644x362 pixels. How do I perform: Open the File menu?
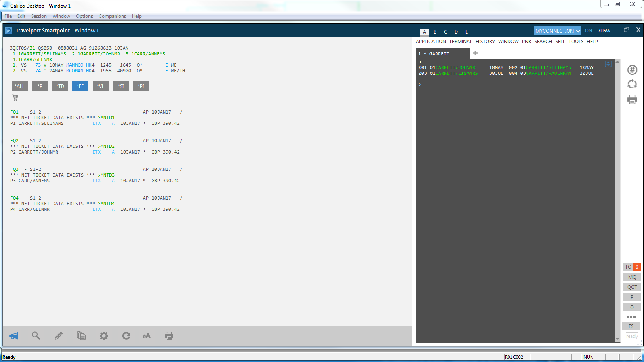[8, 16]
